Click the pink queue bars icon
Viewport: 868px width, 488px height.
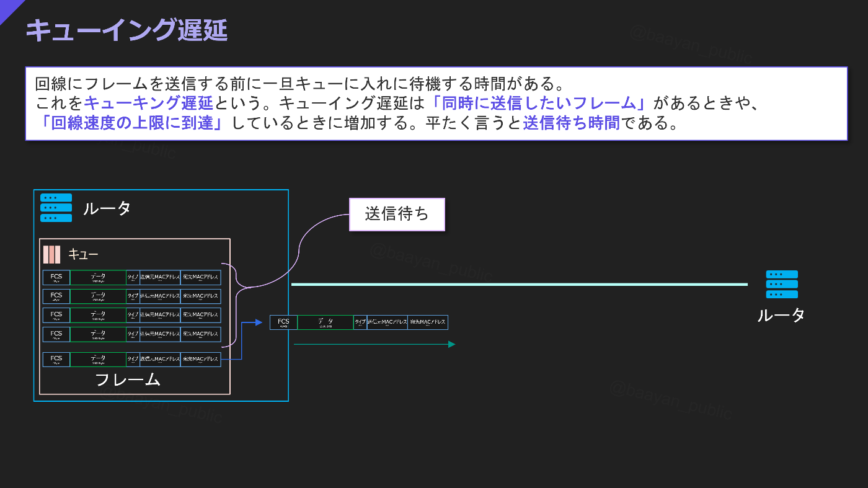pyautogui.click(x=52, y=255)
